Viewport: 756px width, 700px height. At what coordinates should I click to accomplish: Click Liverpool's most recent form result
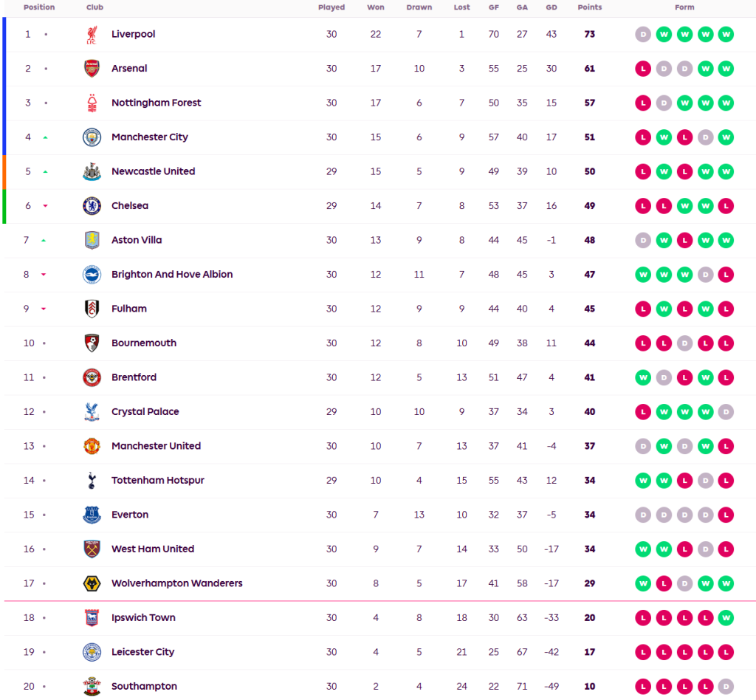point(726,35)
